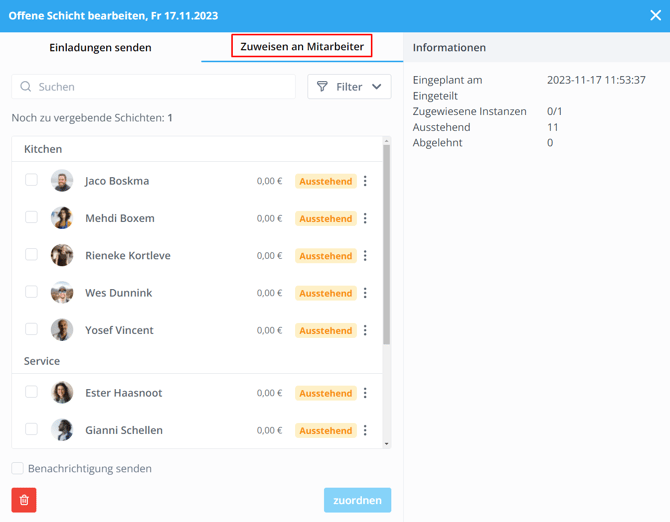Tick the checkbox beside Jaco Boskma
This screenshot has height=522, width=670.
(32, 180)
